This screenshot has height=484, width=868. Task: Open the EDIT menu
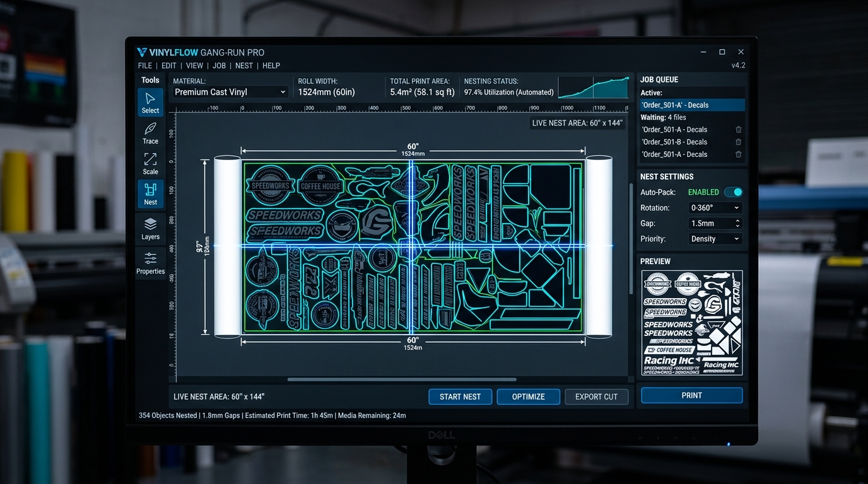click(169, 66)
